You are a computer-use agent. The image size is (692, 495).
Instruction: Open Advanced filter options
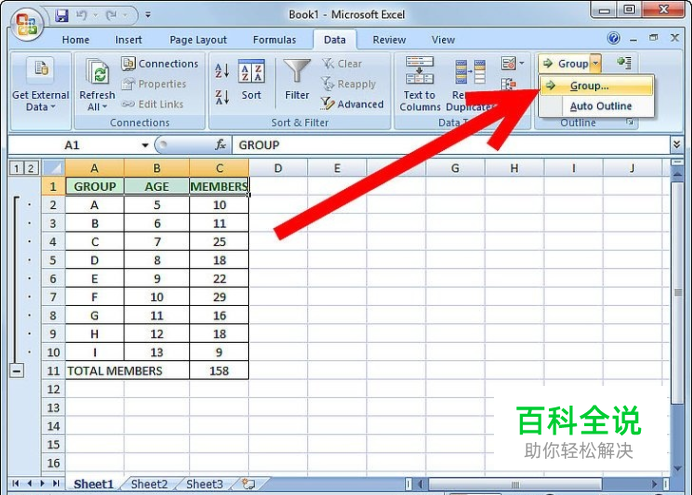point(352,104)
